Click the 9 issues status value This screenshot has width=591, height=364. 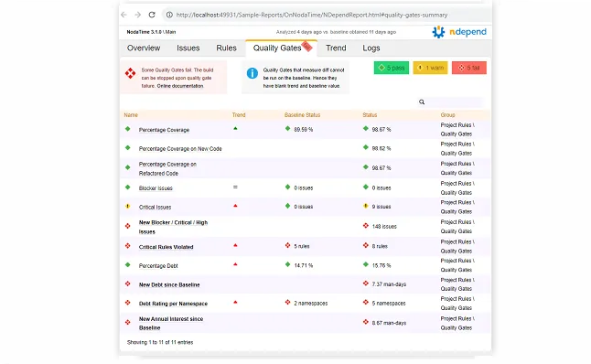click(x=381, y=207)
